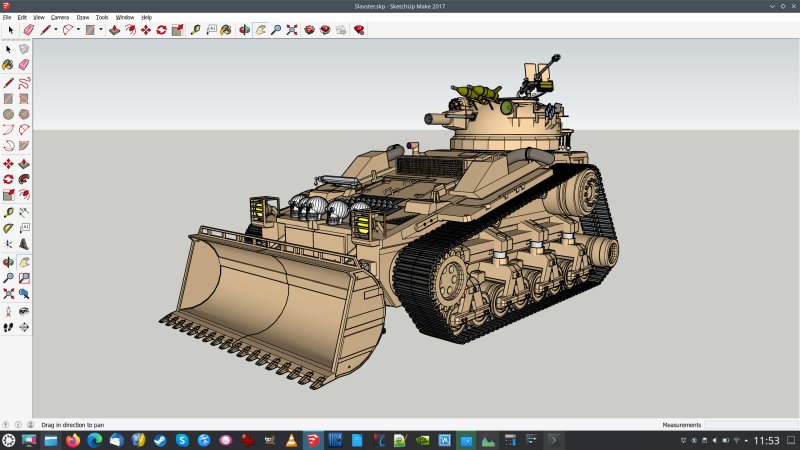Open the Camera menu
800x450 pixels.
click(x=60, y=17)
